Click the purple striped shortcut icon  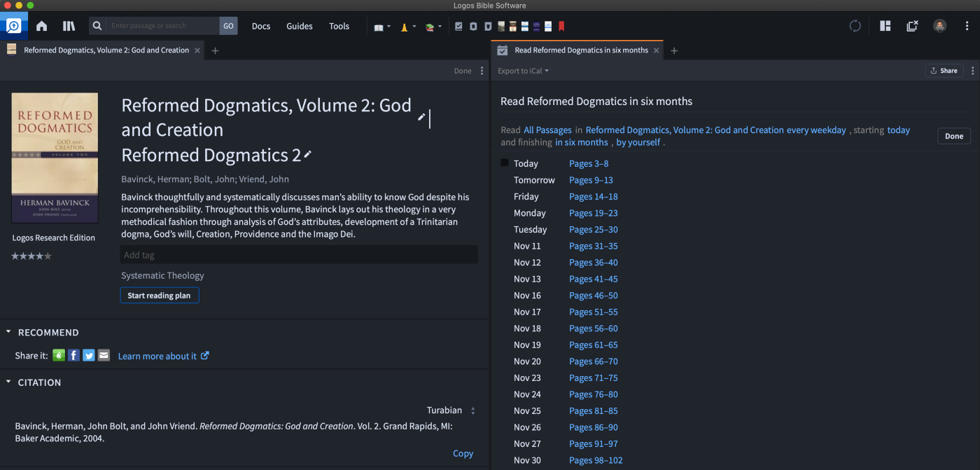pos(536,26)
